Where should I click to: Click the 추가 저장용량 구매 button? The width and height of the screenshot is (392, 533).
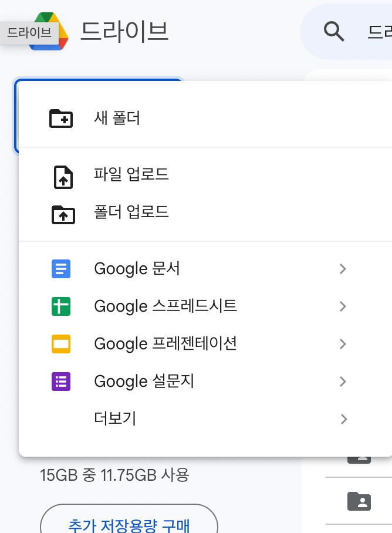(129, 522)
